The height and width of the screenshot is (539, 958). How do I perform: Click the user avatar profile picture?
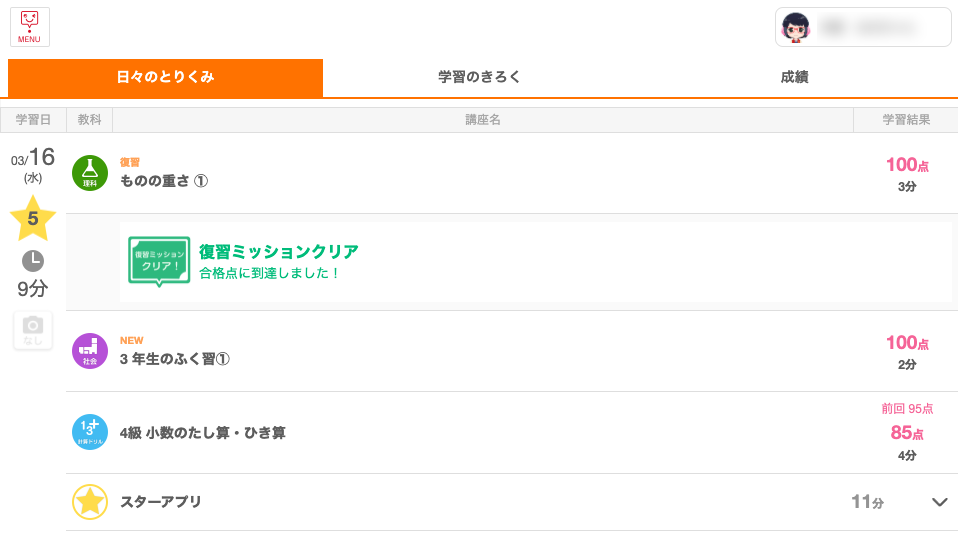(796, 28)
